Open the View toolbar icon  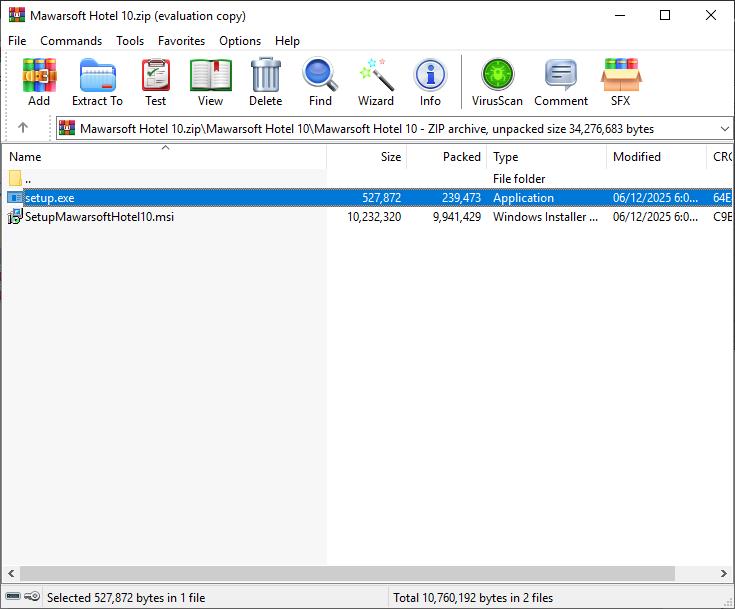[x=210, y=82]
